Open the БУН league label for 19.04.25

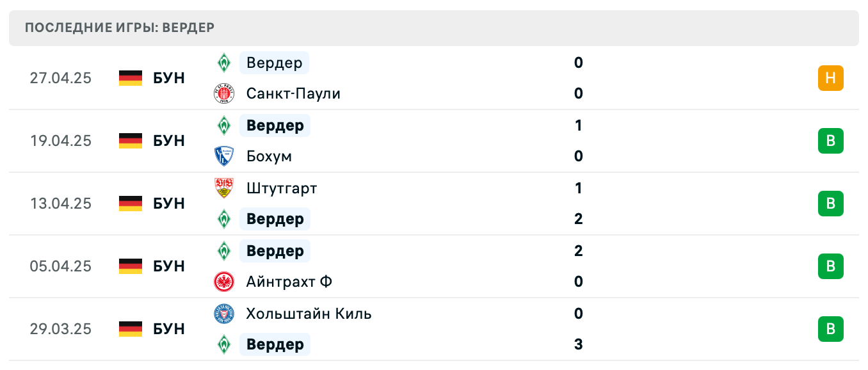169,141
